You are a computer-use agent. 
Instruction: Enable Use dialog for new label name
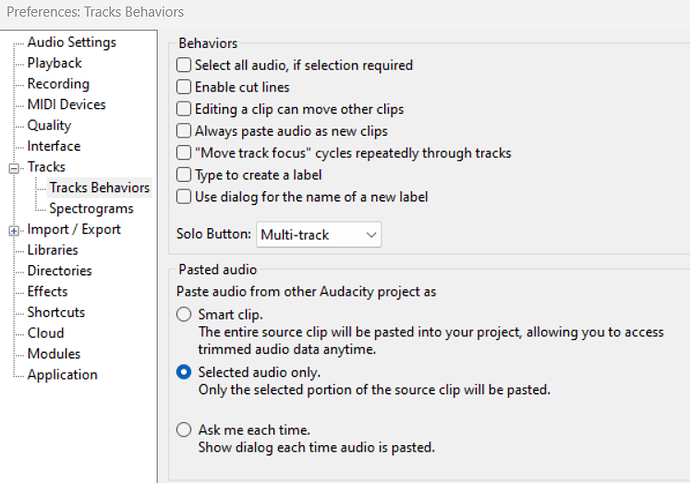click(184, 197)
